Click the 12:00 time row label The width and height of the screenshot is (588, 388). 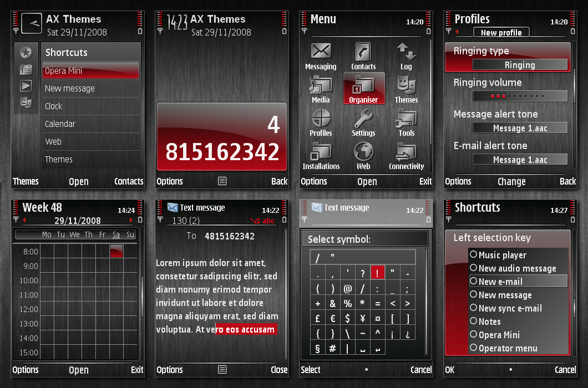[29, 309]
